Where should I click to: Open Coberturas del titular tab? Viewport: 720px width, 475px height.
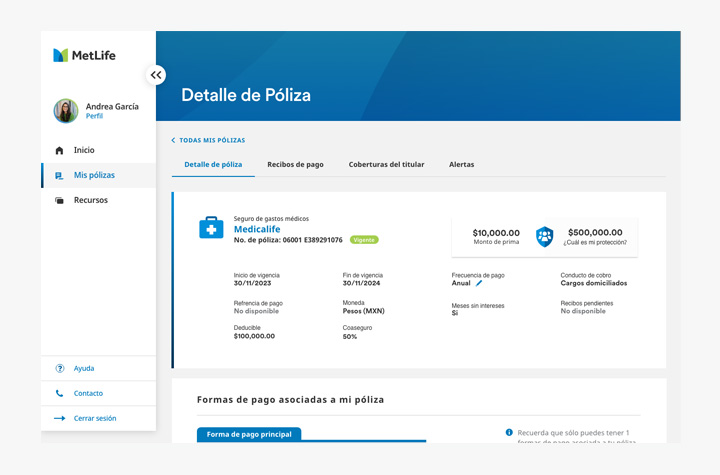click(x=386, y=164)
